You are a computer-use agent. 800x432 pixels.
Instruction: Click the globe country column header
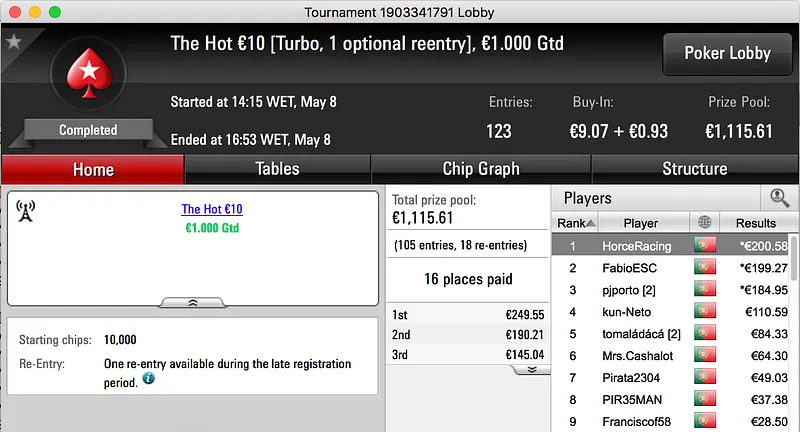pos(705,223)
